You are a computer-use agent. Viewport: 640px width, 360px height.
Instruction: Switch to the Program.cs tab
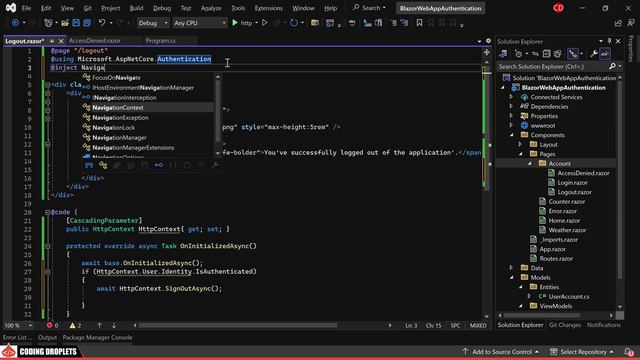point(160,41)
